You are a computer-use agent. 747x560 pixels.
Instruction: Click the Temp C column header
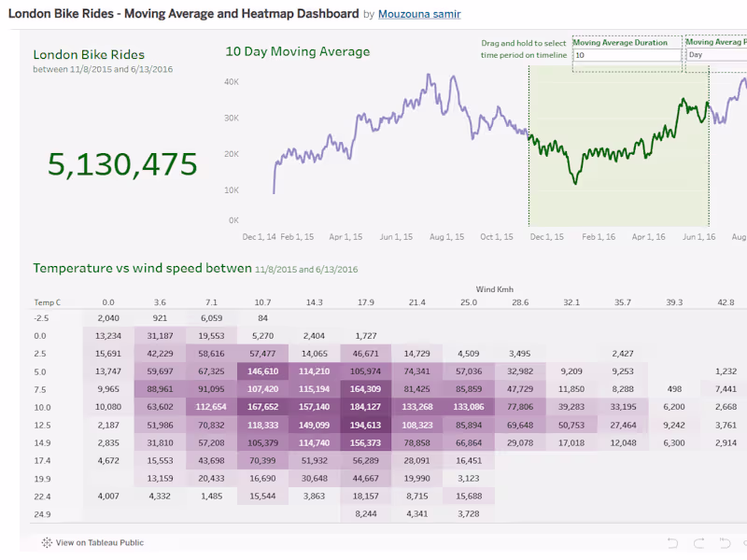click(x=47, y=302)
